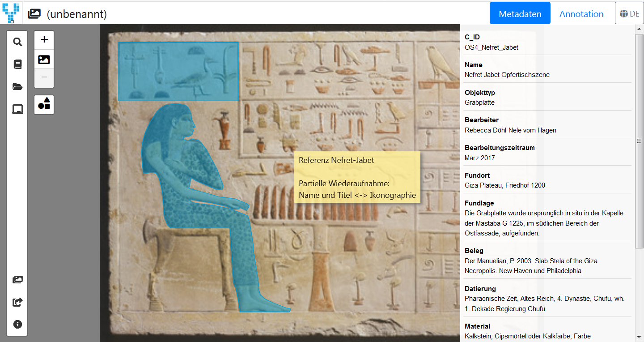Click Rebecca Döhl-Nele vom Hagen text
644x342 pixels.
510,130
